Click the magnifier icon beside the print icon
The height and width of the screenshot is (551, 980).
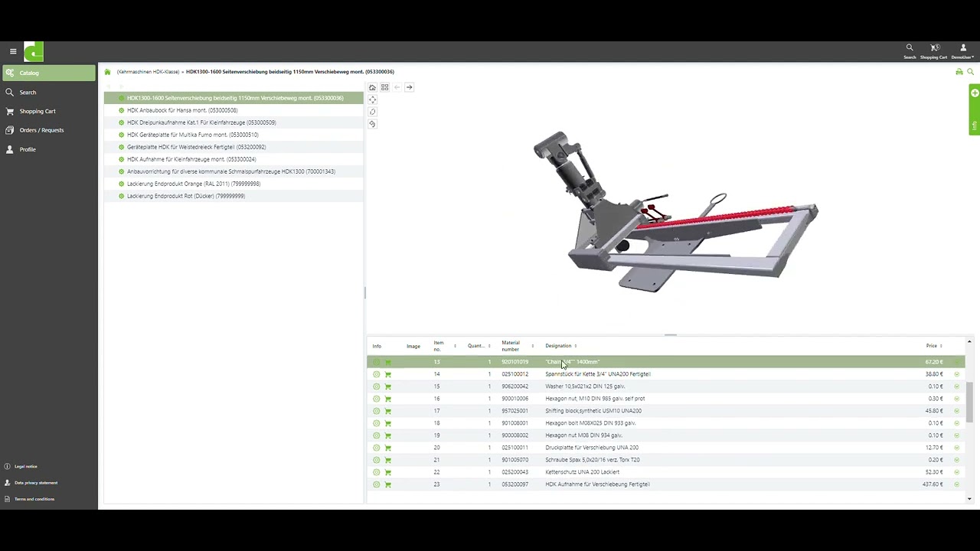click(971, 72)
